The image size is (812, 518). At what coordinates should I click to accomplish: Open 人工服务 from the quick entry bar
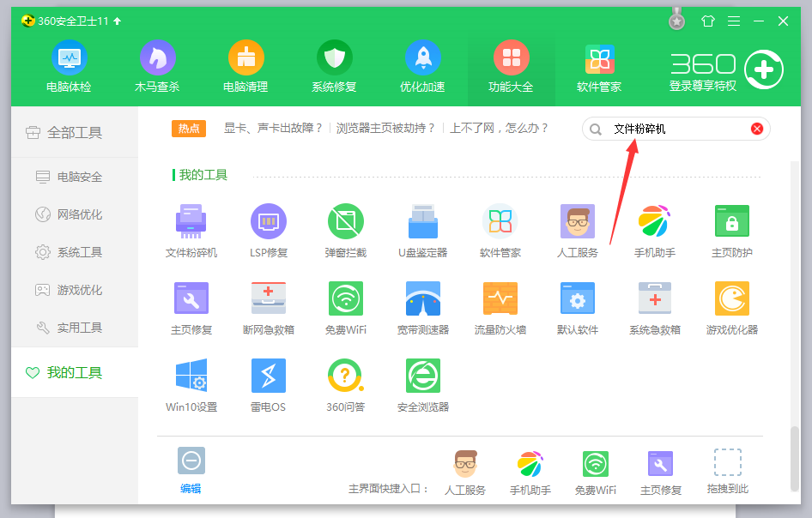(465, 473)
